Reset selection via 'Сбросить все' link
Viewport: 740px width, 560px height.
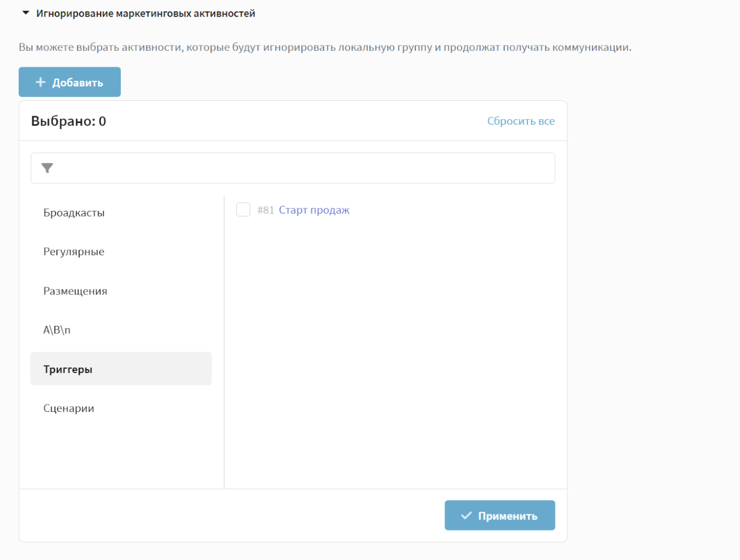521,121
